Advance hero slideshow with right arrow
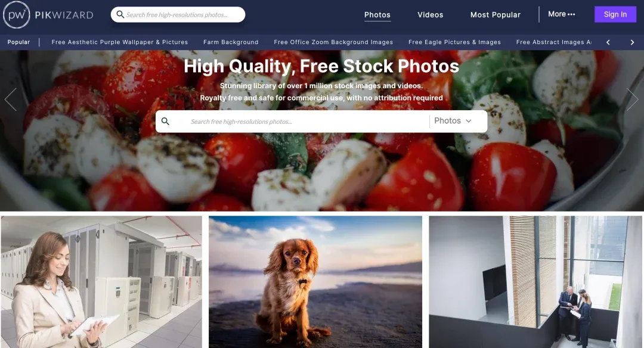 [633, 100]
